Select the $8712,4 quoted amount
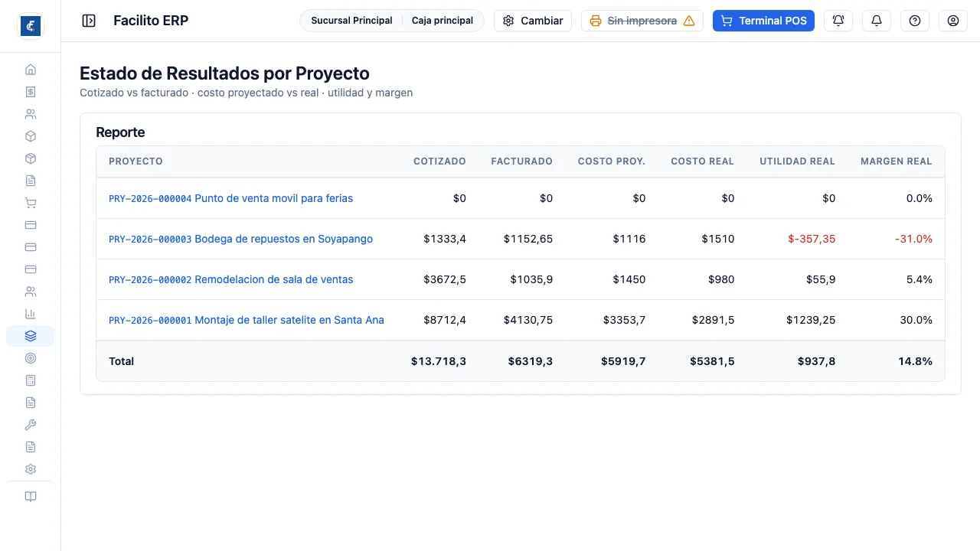The height and width of the screenshot is (551, 980). (445, 320)
